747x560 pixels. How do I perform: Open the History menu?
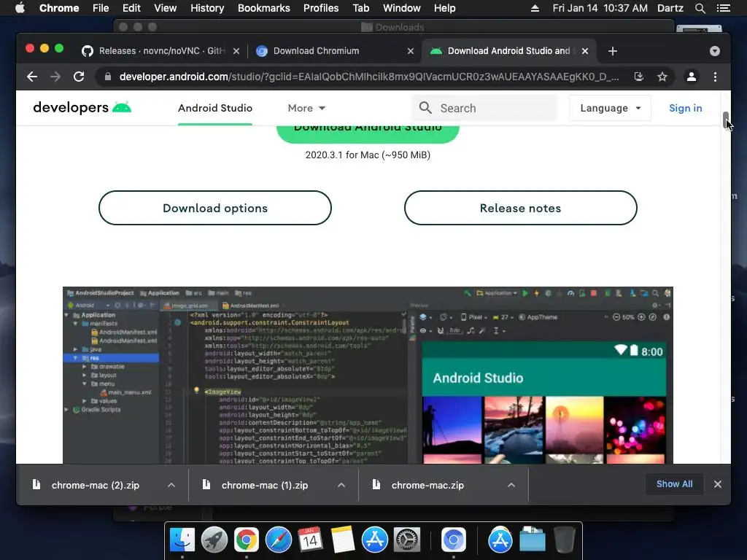pyautogui.click(x=207, y=8)
